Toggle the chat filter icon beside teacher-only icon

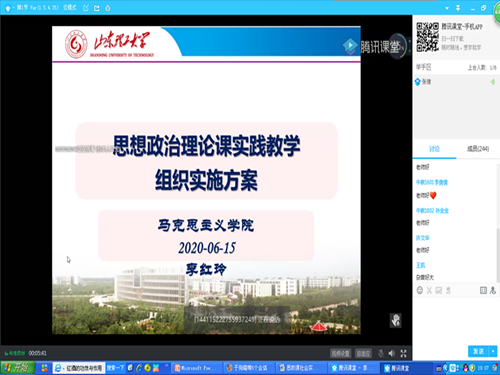(483, 290)
